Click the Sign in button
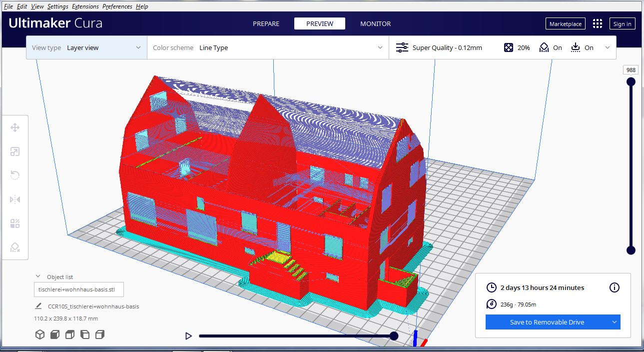Image resolution: width=644 pixels, height=352 pixels. pos(622,23)
